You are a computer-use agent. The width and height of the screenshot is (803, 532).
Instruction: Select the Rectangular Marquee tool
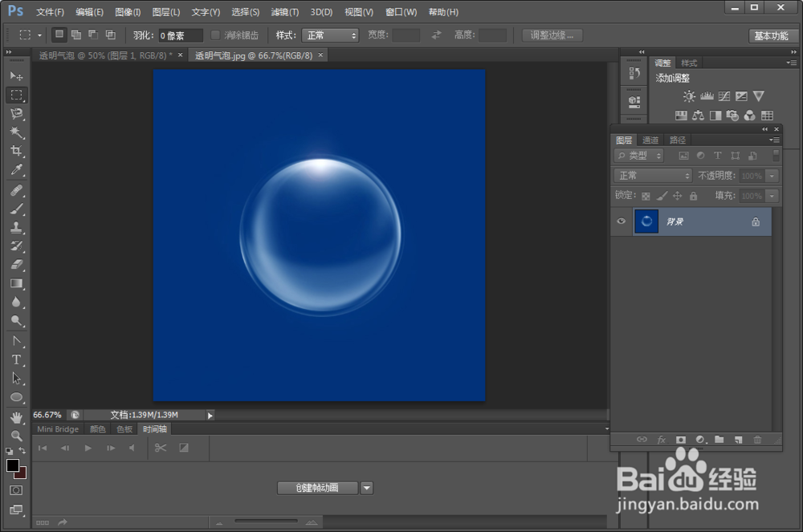click(x=16, y=95)
